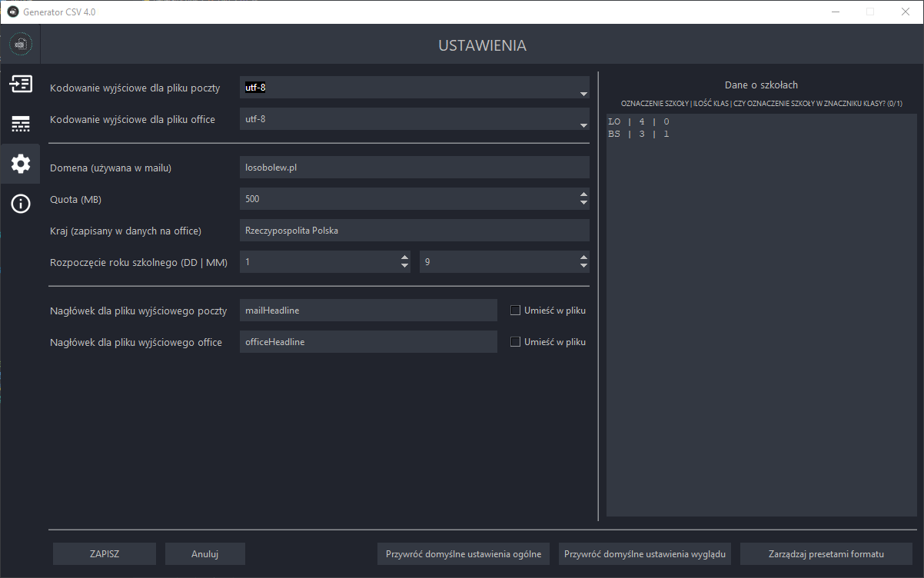Open the table/format page in sidebar
The image size is (924, 578).
coord(21,124)
